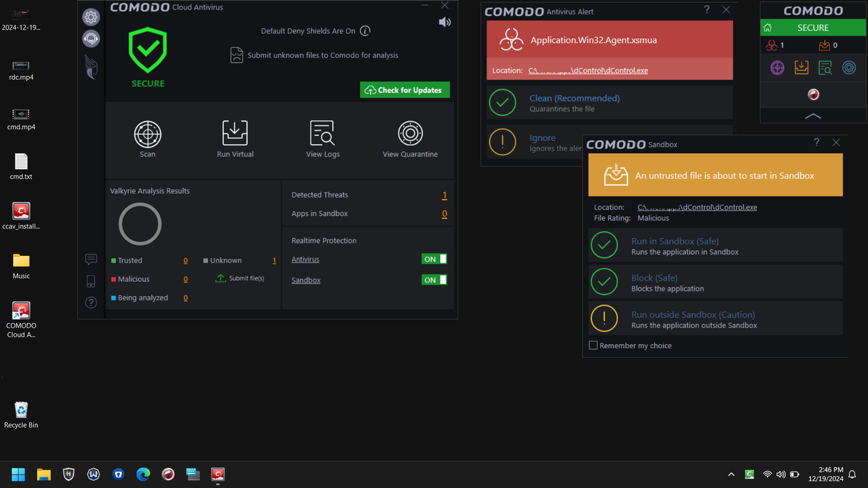Open View Quarantine in main window
The image size is (868, 488).
tap(410, 139)
